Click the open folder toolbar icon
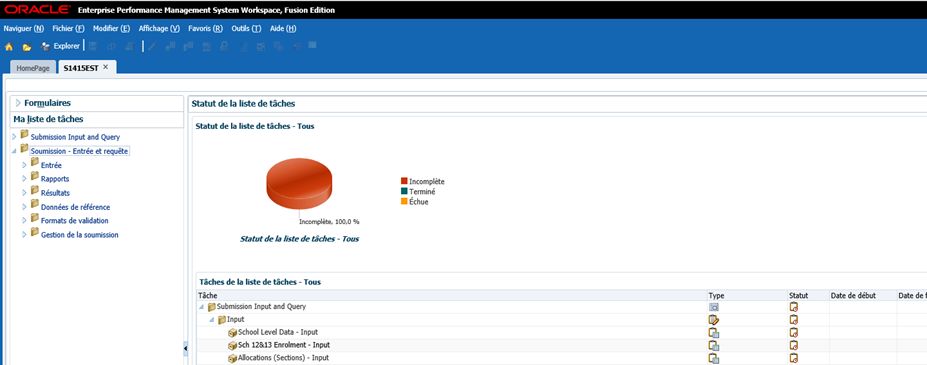 click(x=27, y=47)
